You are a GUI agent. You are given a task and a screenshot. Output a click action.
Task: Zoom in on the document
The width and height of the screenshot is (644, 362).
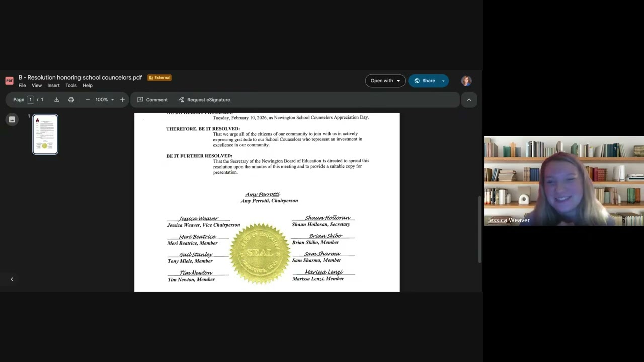point(122,100)
